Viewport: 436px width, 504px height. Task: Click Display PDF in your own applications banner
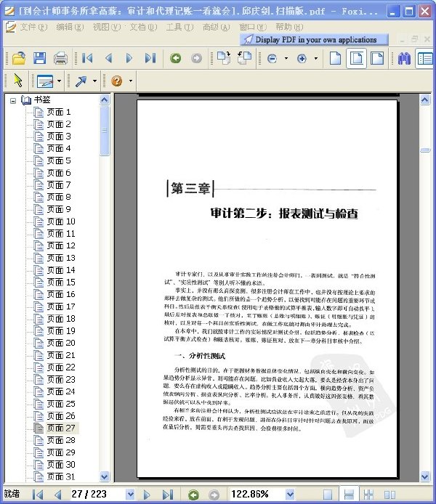point(314,39)
